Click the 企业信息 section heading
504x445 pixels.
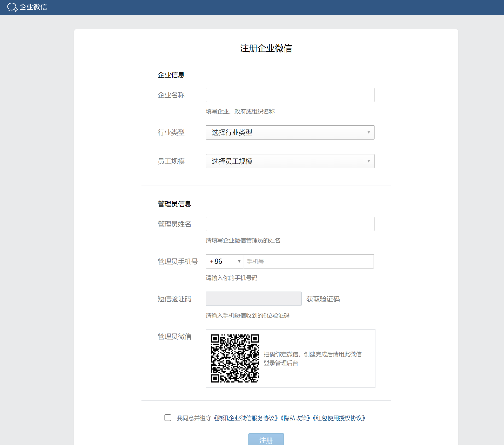point(171,75)
